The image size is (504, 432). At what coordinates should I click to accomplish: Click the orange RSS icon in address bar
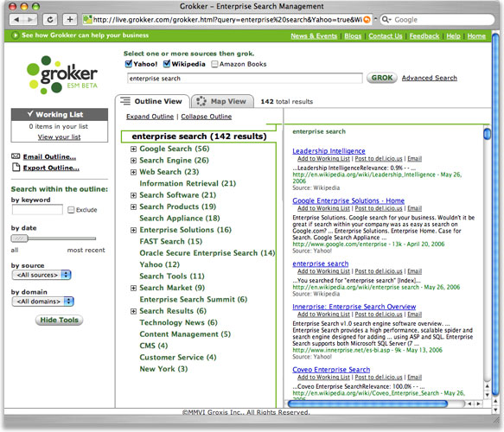point(367,20)
